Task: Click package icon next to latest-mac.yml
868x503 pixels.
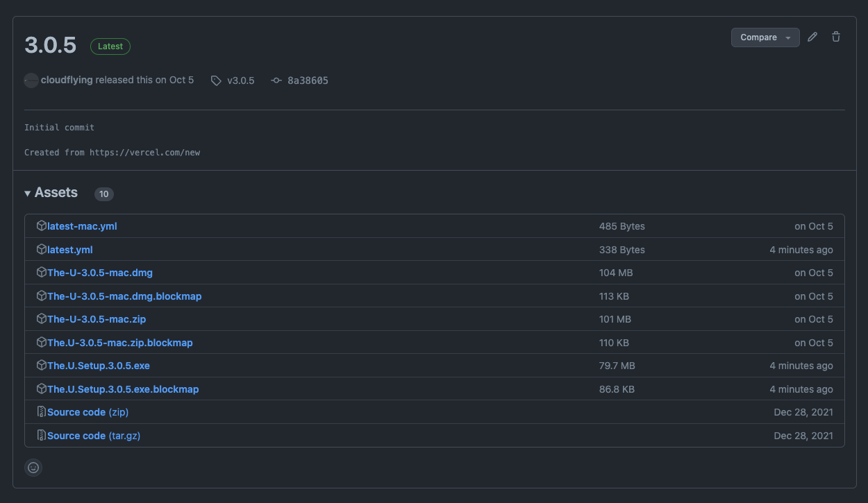Action: click(42, 226)
